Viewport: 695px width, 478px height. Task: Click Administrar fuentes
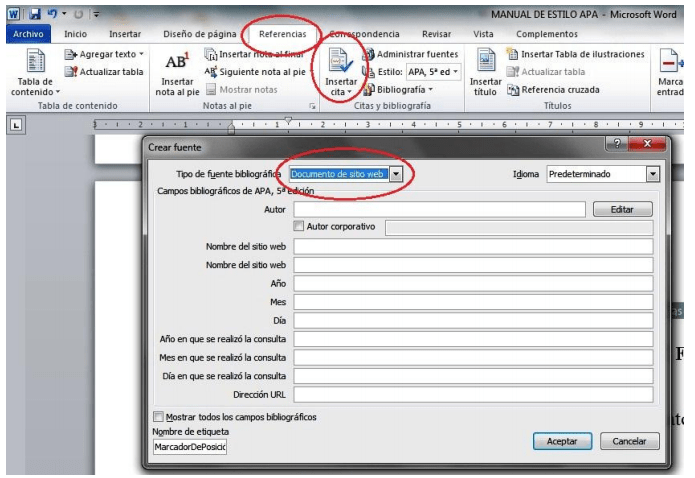410,54
